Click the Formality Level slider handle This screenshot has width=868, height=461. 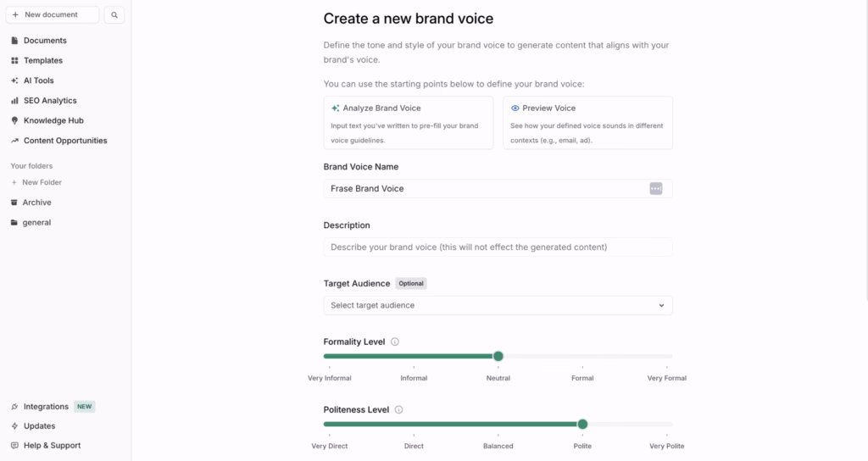point(498,356)
